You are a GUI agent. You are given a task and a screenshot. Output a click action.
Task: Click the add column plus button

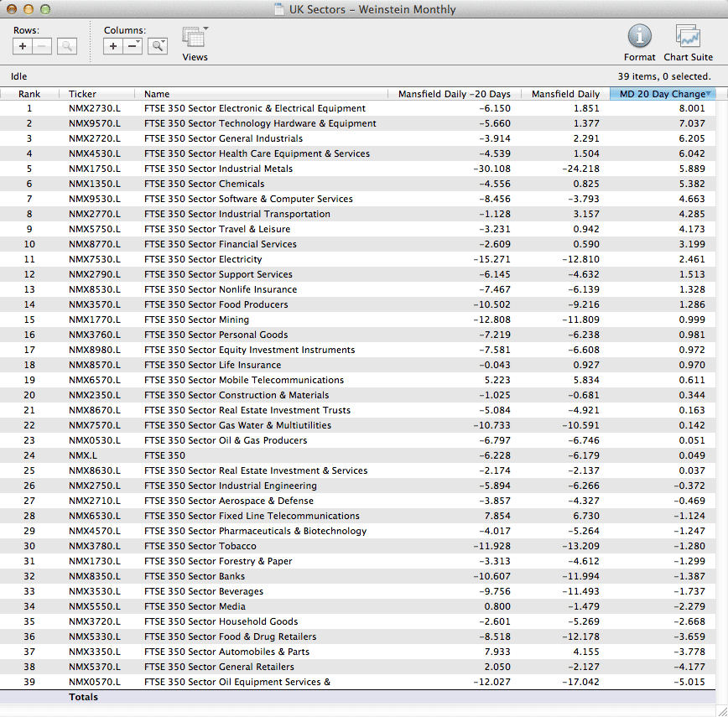(113, 46)
